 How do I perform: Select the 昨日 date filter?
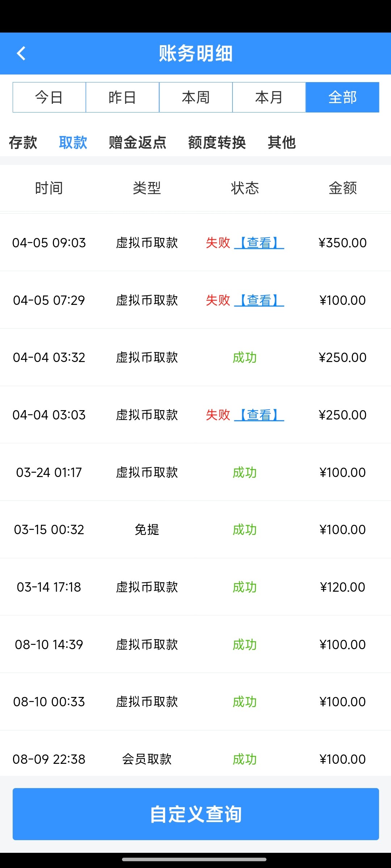point(122,97)
